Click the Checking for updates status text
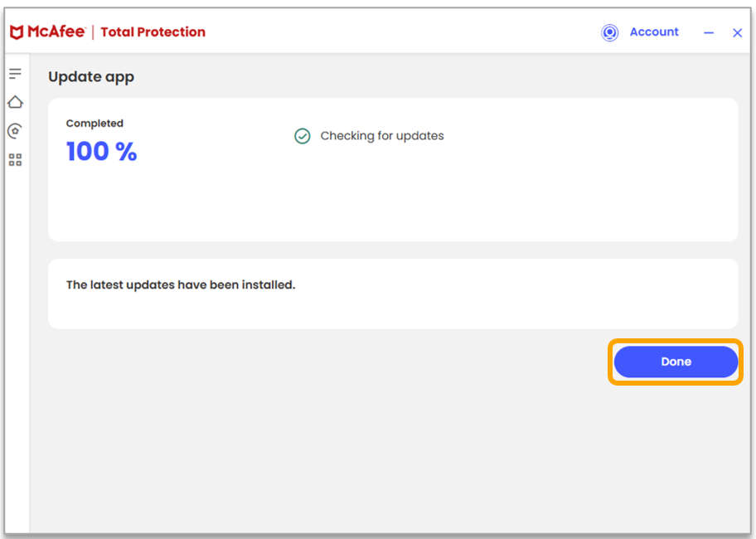The image size is (756, 539). (381, 135)
